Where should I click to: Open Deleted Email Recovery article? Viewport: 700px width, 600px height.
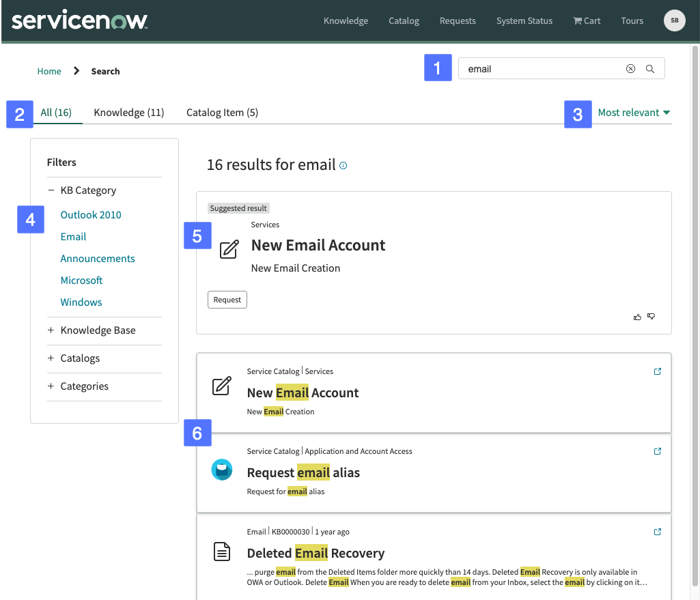(x=316, y=553)
